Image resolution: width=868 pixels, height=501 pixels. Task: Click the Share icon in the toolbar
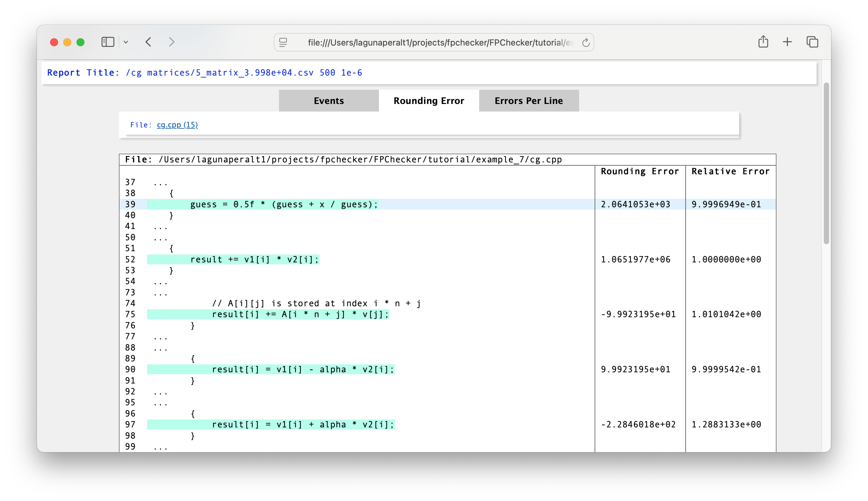(x=763, y=42)
